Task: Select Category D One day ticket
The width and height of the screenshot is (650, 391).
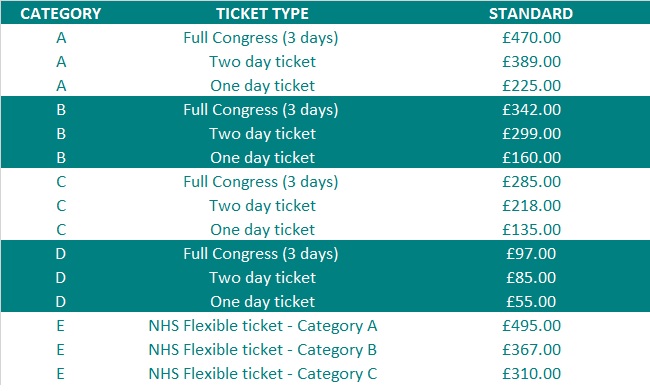Action: pos(262,302)
